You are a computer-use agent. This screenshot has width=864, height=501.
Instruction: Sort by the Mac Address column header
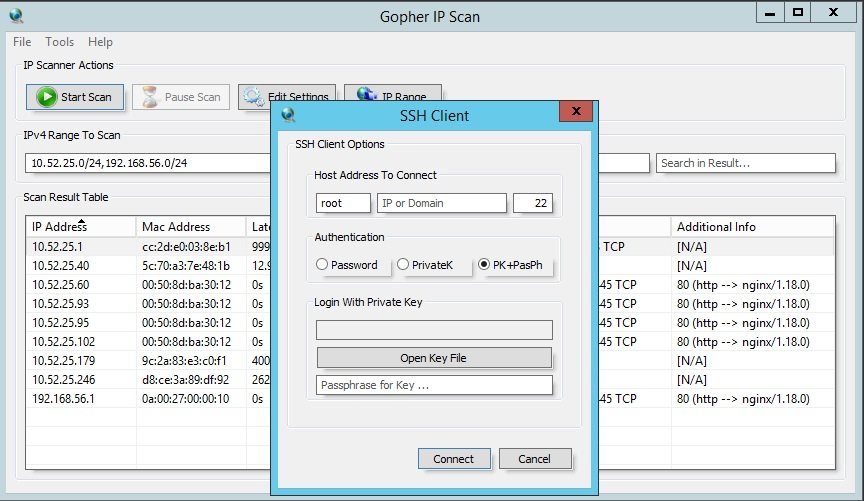click(191, 227)
